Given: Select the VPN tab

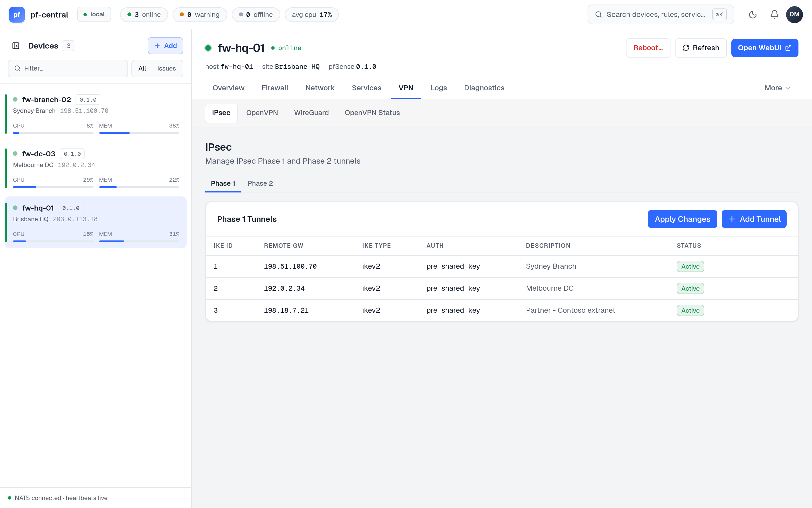Looking at the screenshot, I should pos(406,88).
